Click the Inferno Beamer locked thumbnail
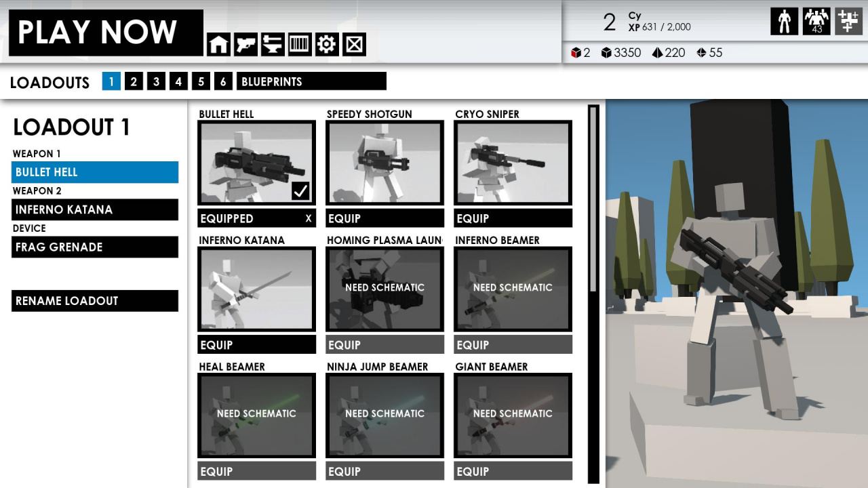 pos(513,289)
